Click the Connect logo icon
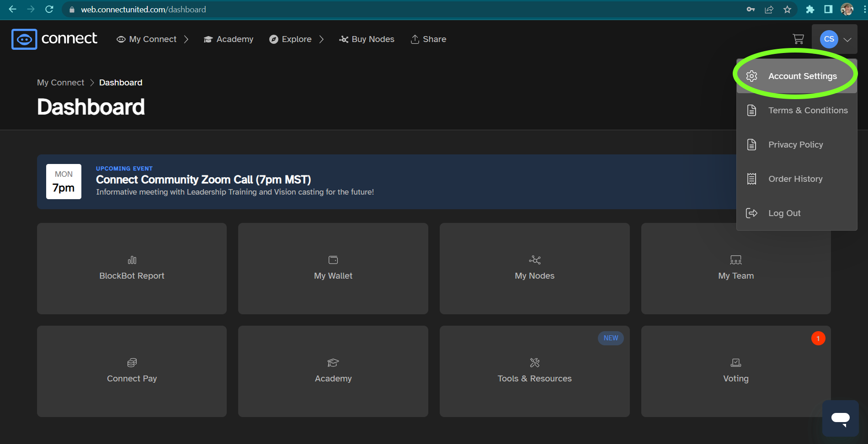The width and height of the screenshot is (868, 444). point(24,39)
